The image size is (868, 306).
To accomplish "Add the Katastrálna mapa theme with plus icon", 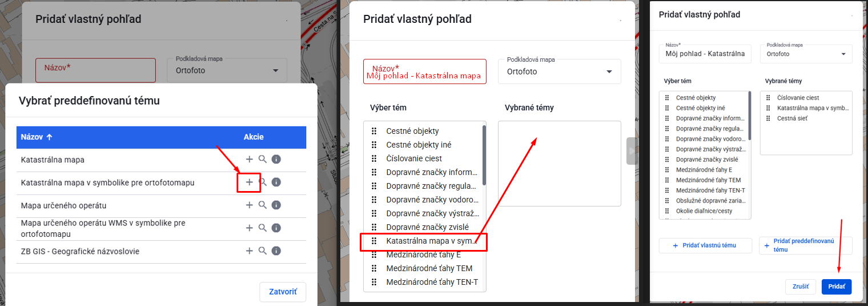I will point(249,160).
